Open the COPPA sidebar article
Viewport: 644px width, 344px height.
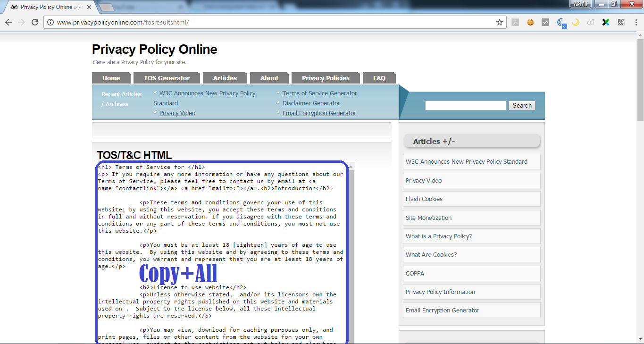pos(472,273)
